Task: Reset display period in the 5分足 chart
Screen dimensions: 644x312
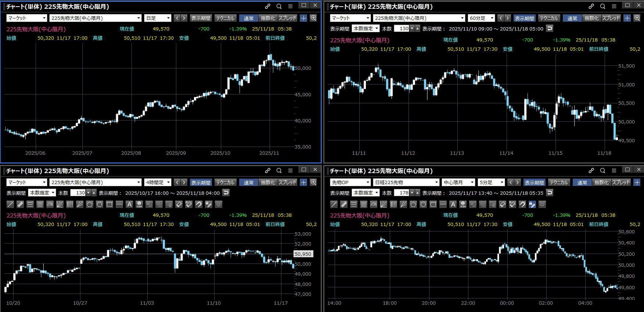Action: pos(550,193)
